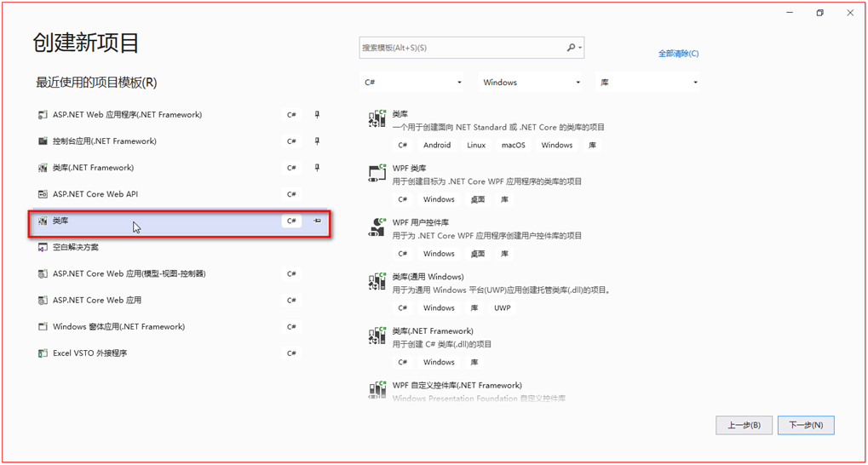Open the Windows platform filter dropdown

point(531,82)
